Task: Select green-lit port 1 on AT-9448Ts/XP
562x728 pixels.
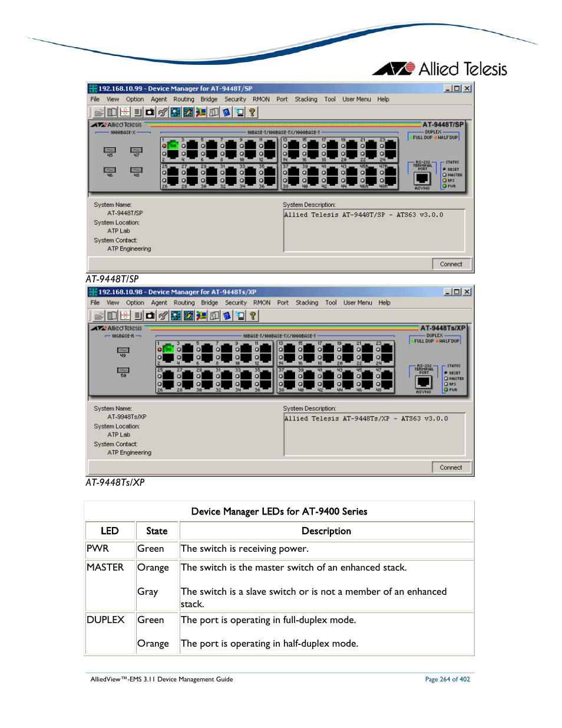Action: 168,349
